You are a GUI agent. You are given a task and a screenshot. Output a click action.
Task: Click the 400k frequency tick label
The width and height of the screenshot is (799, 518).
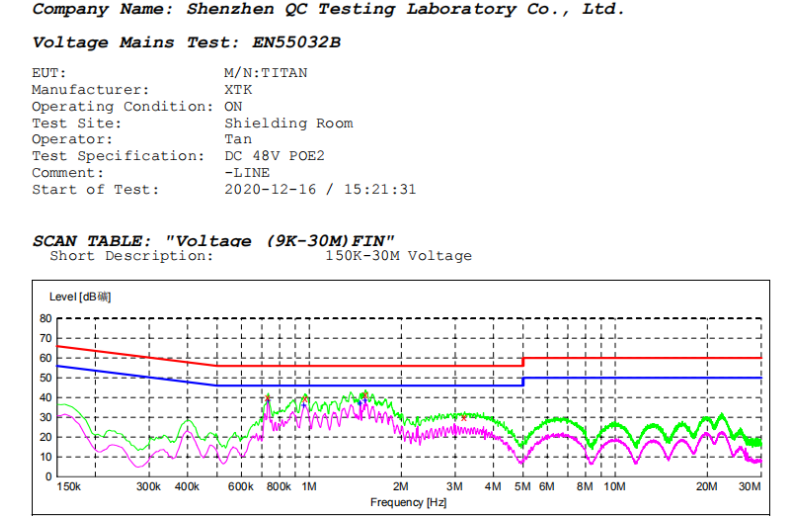coord(187,487)
